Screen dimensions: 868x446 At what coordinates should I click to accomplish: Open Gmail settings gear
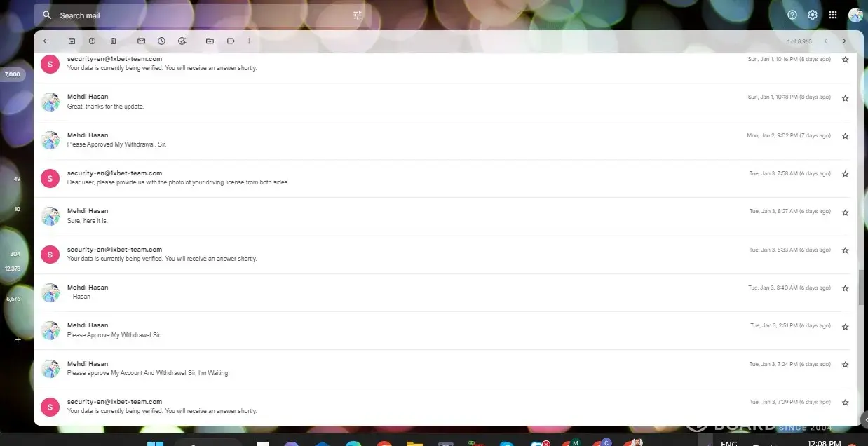pos(813,15)
